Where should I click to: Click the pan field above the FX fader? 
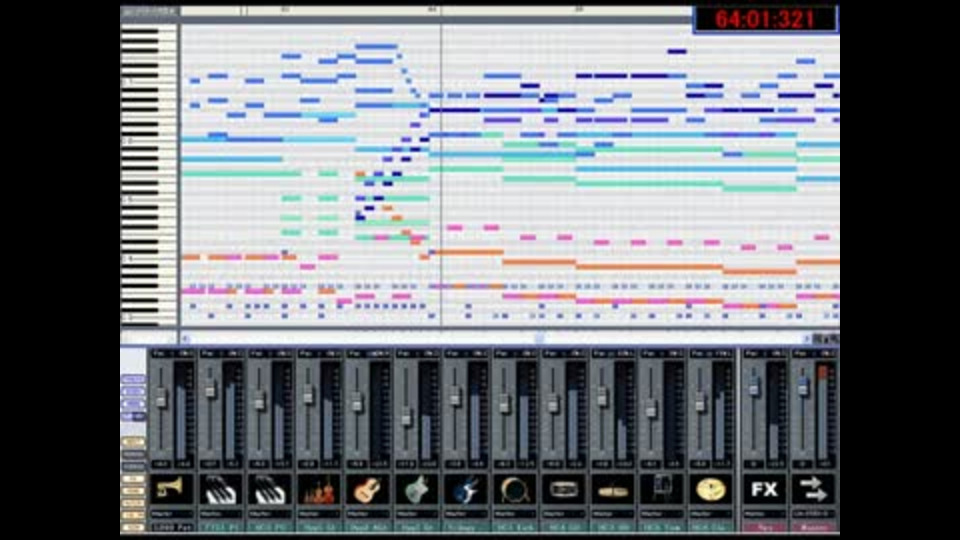pyautogui.click(x=765, y=354)
